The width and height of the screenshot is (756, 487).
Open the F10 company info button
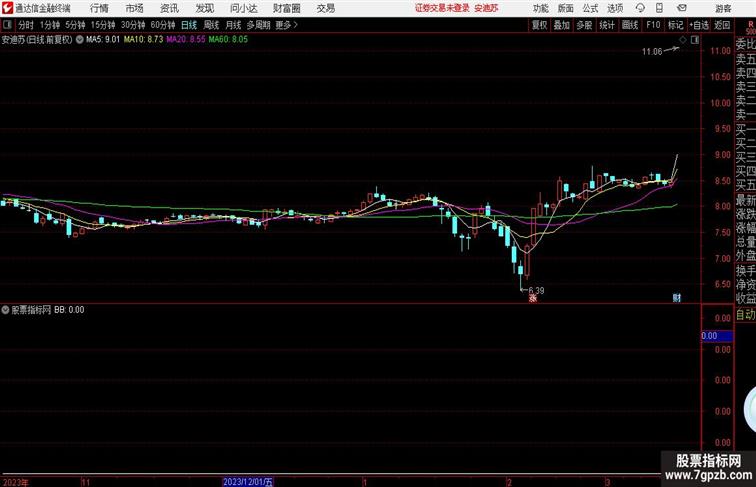[653, 25]
